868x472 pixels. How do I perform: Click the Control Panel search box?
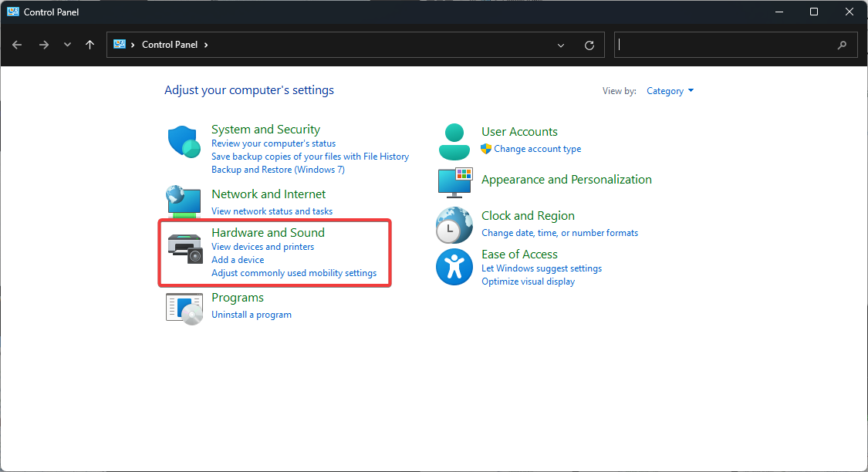(x=725, y=45)
